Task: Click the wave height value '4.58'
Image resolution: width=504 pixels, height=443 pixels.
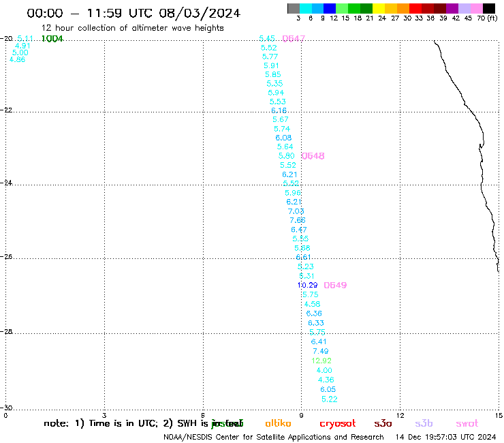Action: [312, 304]
